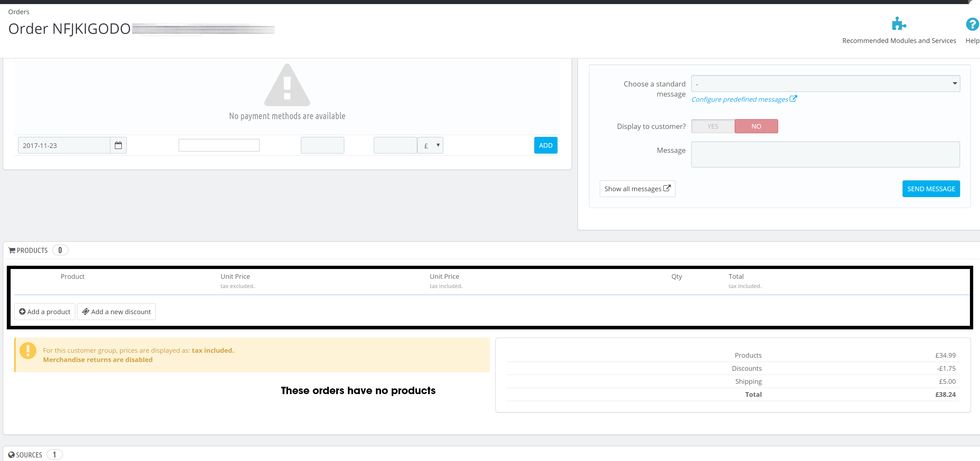Click into the Message text area
The height and width of the screenshot is (461, 980).
point(825,154)
